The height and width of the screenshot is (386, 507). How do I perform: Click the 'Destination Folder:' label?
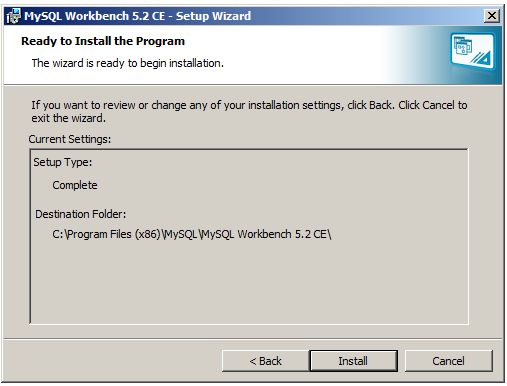point(81,214)
